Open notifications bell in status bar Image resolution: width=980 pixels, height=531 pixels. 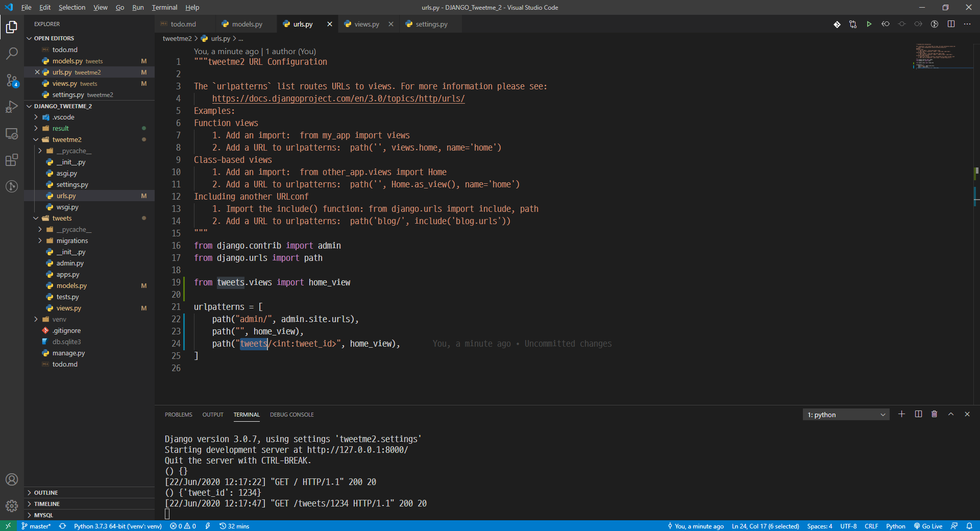pyautogui.click(x=969, y=526)
